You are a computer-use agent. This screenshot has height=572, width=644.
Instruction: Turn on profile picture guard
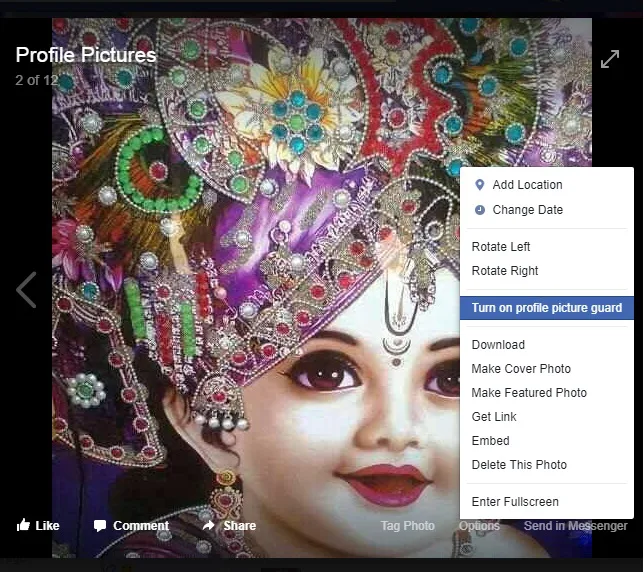pos(547,308)
